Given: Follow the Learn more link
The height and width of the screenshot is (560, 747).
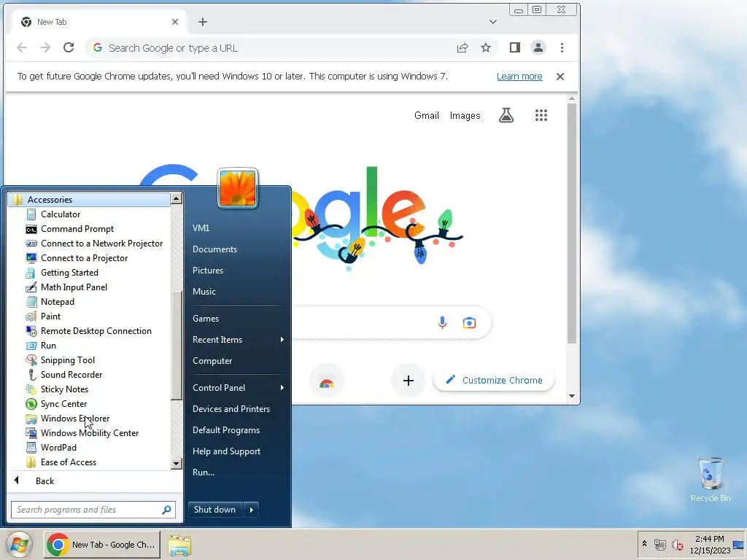Looking at the screenshot, I should coord(519,76).
